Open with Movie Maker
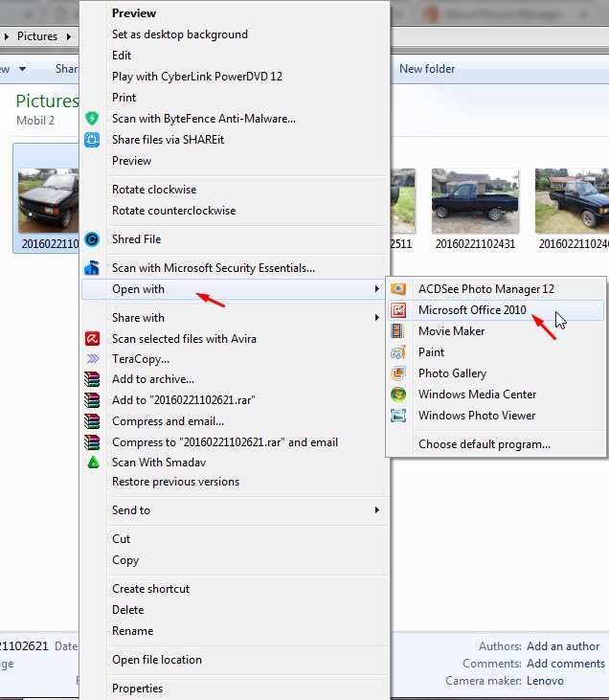Image resolution: width=609 pixels, height=700 pixels. click(x=451, y=330)
